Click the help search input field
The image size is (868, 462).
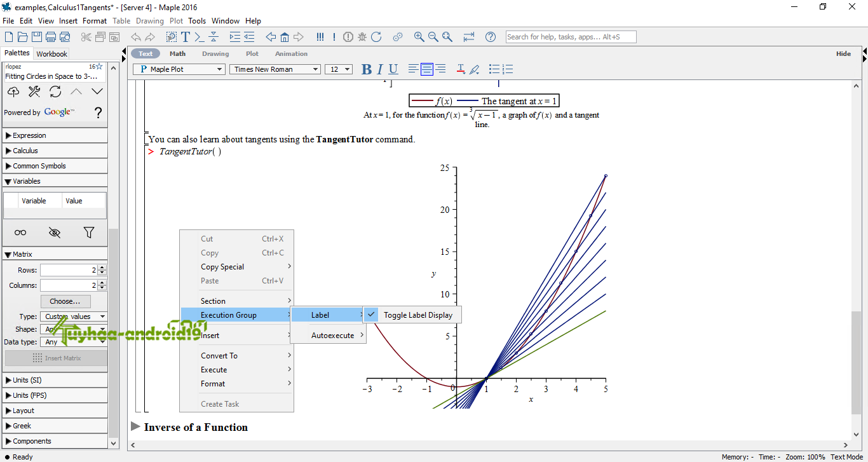click(x=571, y=37)
